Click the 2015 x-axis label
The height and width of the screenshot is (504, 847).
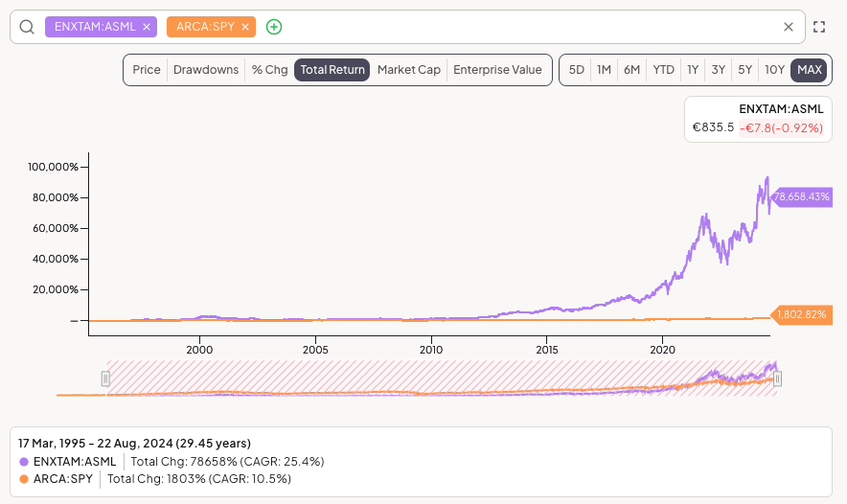[x=547, y=350]
